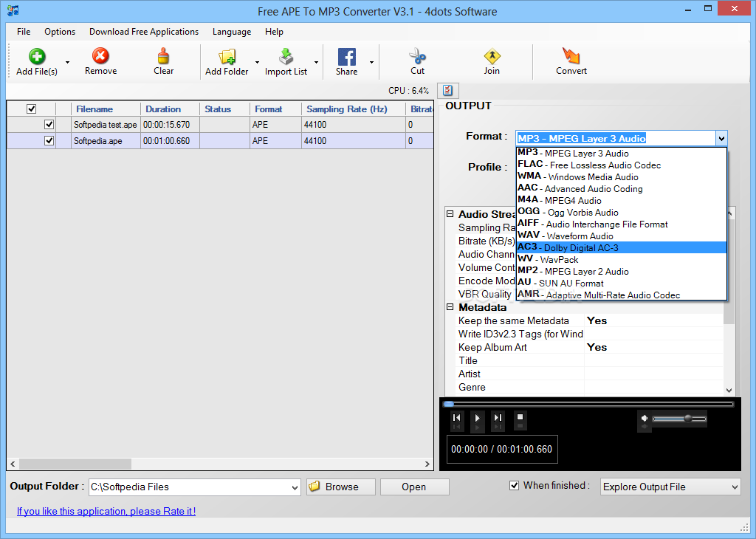756x539 pixels.
Task: Open the Language menu
Action: click(x=232, y=32)
